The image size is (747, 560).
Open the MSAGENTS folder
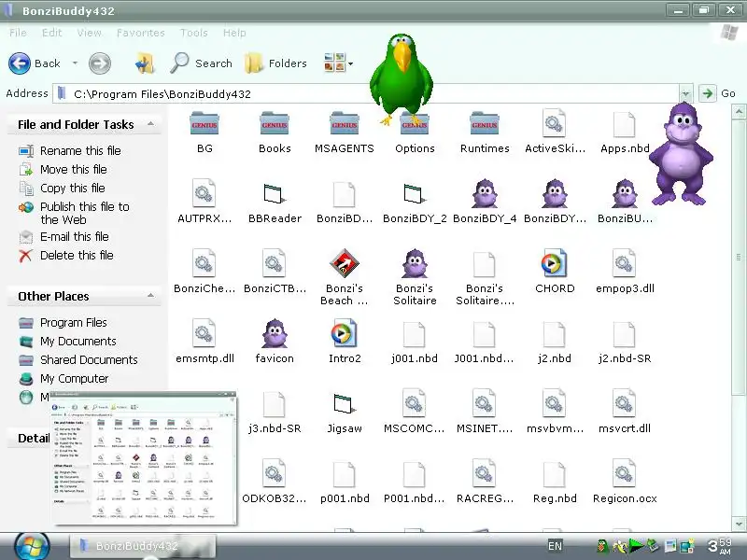[344, 125]
